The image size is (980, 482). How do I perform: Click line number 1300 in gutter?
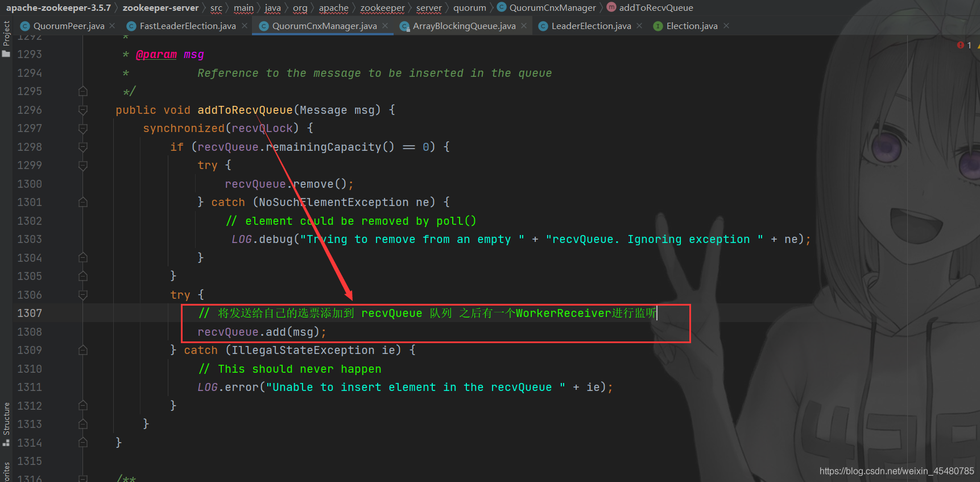(30, 184)
